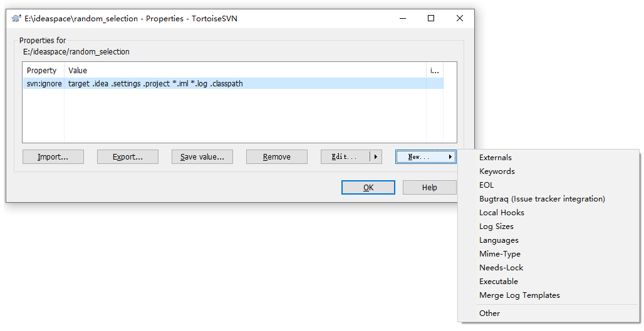Viewport: 644px width, 331px height.
Task: Pick Log Sizes from the menu
Action: [549, 227]
